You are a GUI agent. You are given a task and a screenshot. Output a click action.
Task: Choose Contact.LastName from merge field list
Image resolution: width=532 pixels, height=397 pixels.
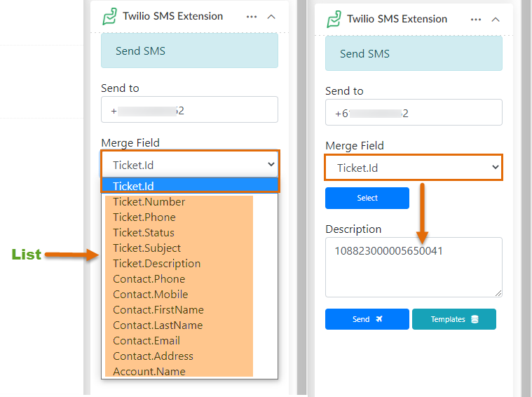[190, 325]
